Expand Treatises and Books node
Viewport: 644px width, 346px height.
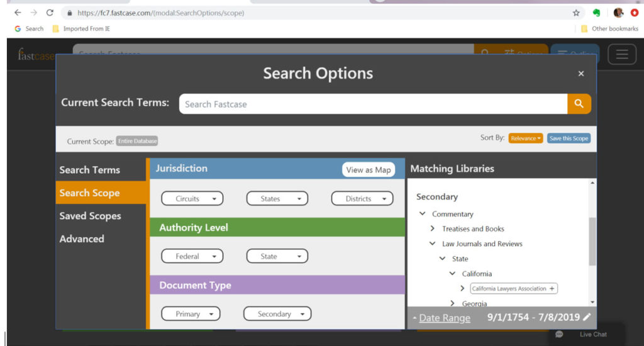pyautogui.click(x=432, y=228)
